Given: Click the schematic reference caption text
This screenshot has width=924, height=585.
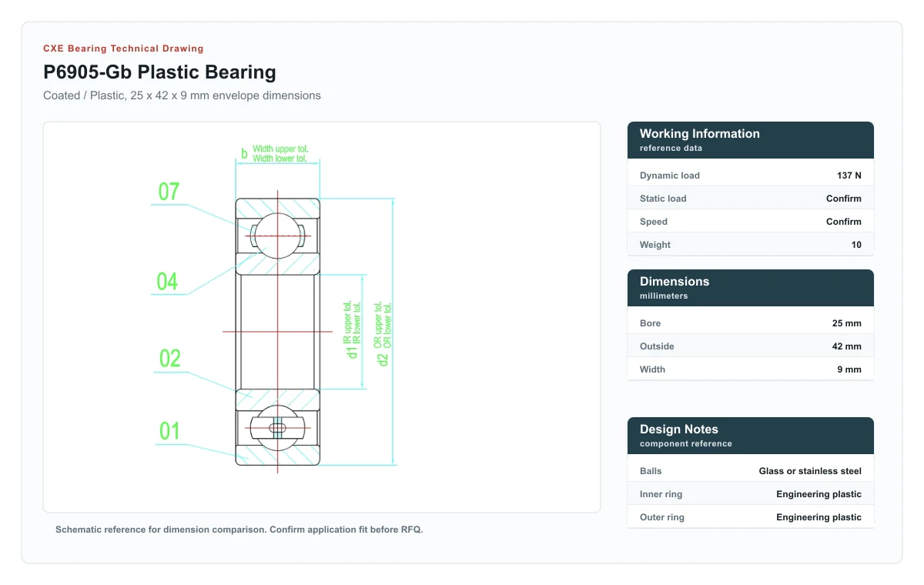Looking at the screenshot, I should click(239, 530).
